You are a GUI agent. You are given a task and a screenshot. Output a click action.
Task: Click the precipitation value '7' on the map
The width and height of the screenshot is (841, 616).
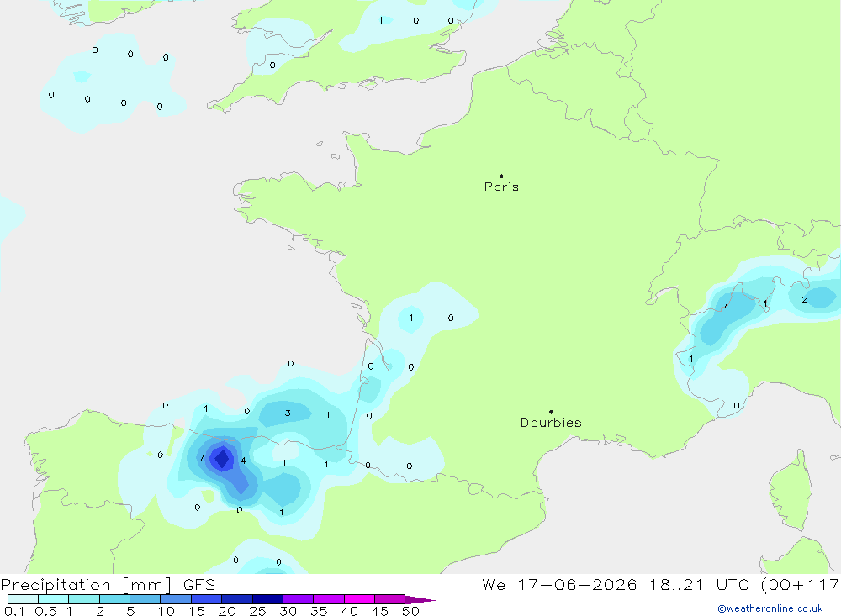click(x=201, y=458)
